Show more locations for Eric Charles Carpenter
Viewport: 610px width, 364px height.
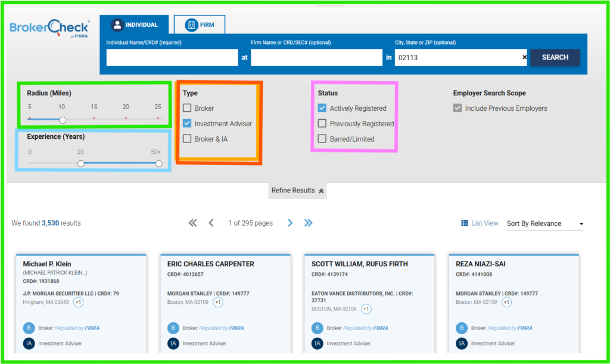218,302
